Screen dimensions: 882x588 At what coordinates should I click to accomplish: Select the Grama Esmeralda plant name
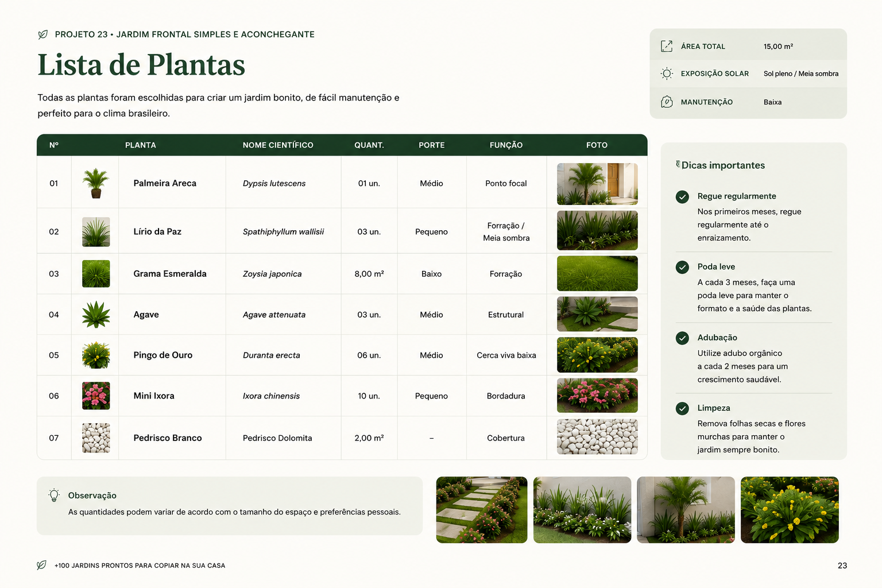click(x=170, y=274)
